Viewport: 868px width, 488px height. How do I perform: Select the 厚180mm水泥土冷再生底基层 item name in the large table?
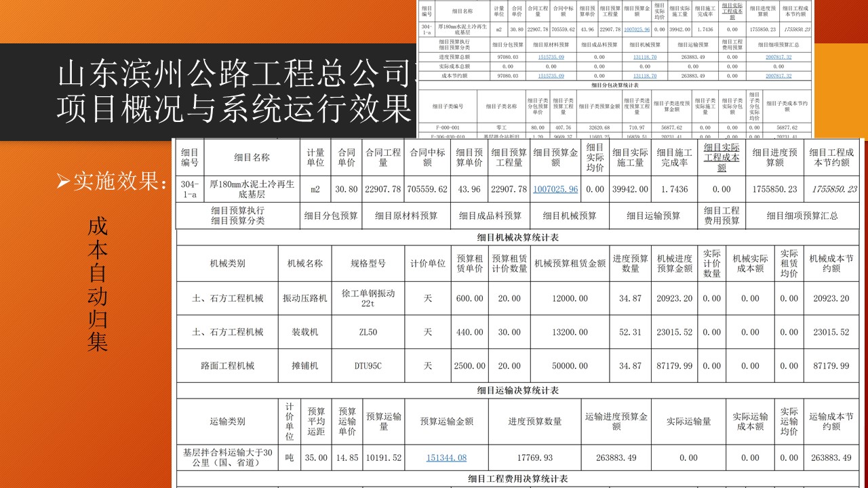(250, 189)
